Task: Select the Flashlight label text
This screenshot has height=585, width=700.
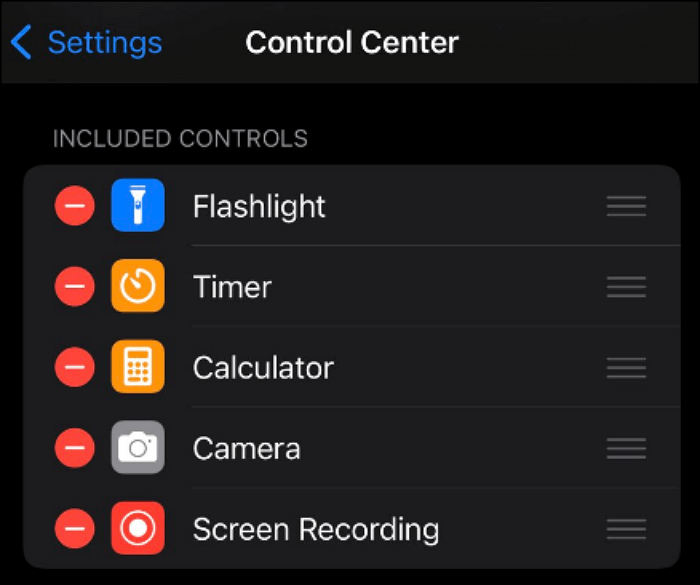Action: click(259, 206)
